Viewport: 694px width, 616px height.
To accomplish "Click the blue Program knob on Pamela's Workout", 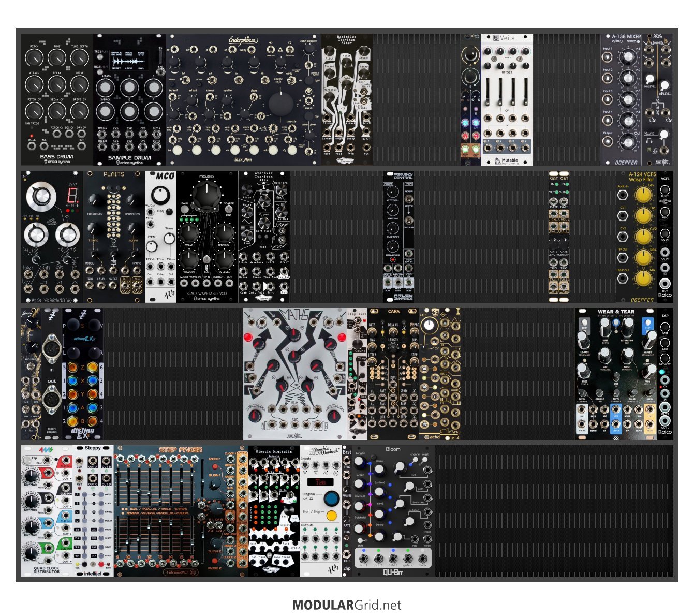I will (331, 499).
